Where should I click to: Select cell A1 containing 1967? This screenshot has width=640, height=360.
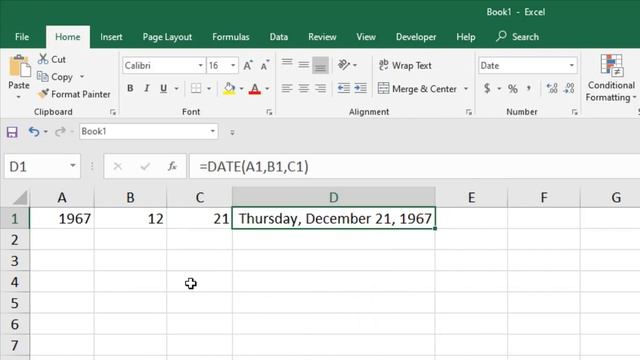(62, 219)
